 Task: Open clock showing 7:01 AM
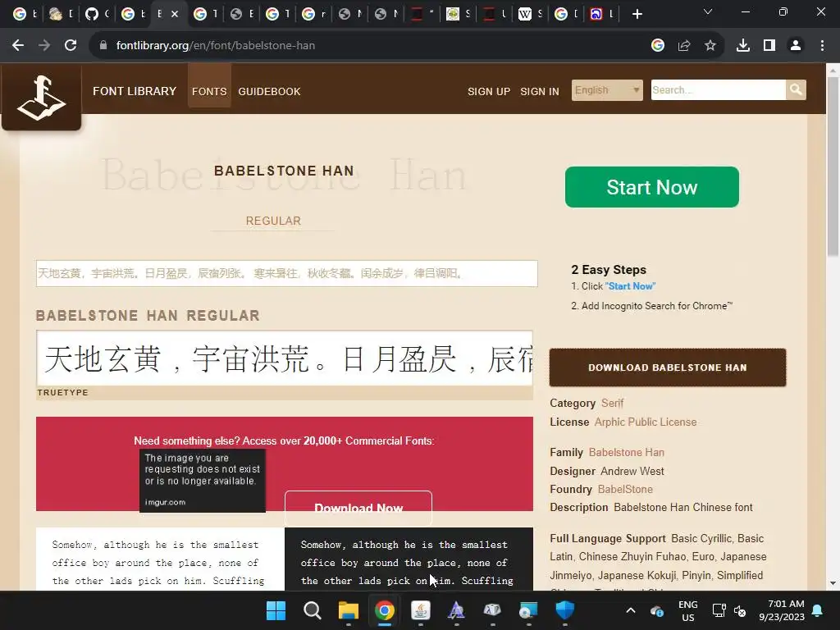[x=782, y=610]
